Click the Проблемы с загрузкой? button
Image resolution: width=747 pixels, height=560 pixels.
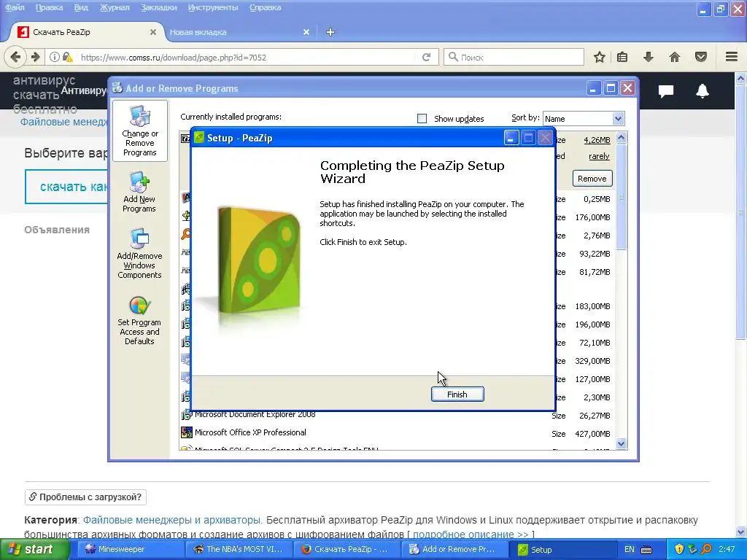pos(86,497)
